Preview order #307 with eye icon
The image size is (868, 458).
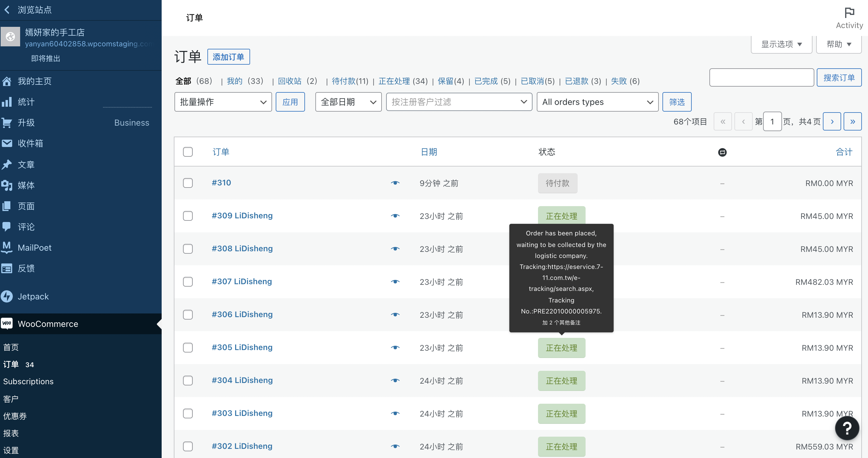pos(395,282)
